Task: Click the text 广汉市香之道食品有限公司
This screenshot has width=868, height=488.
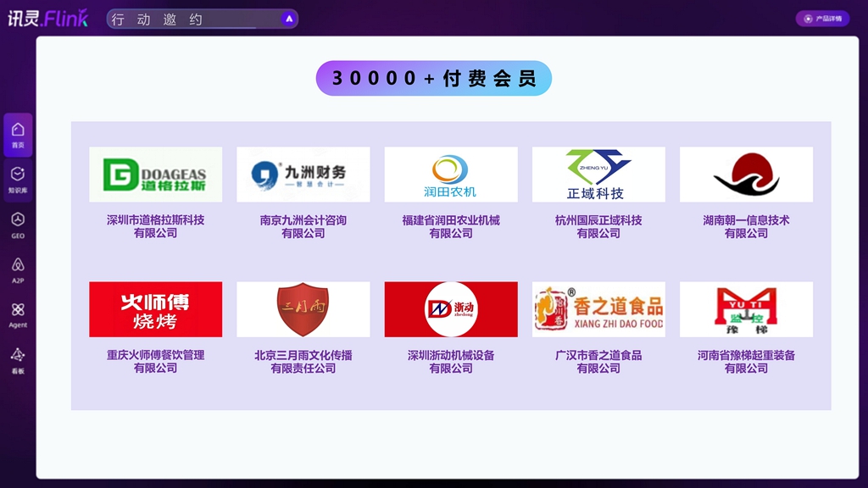Action: point(598,362)
